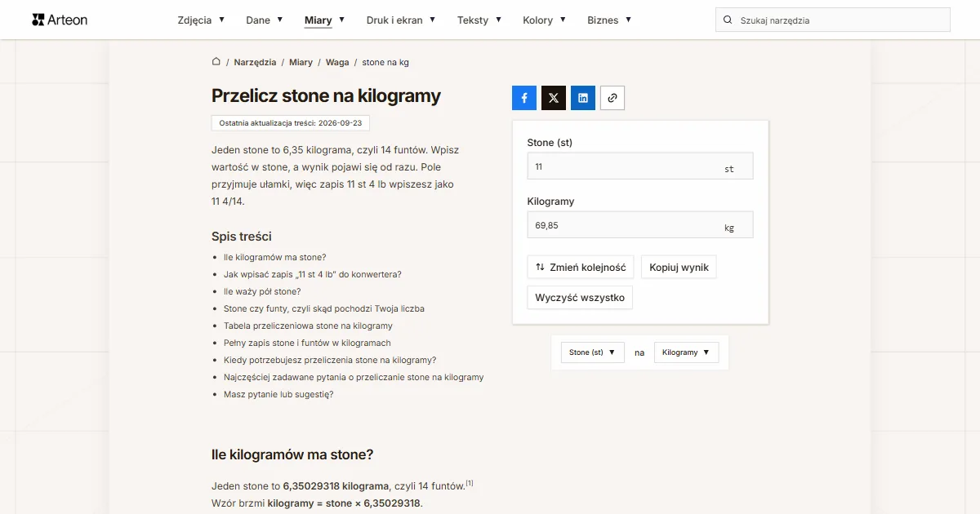The width and height of the screenshot is (980, 514).
Task: Jump to 'Tabela przeliczeniowa stone na kilogramy'
Action: [308, 326]
